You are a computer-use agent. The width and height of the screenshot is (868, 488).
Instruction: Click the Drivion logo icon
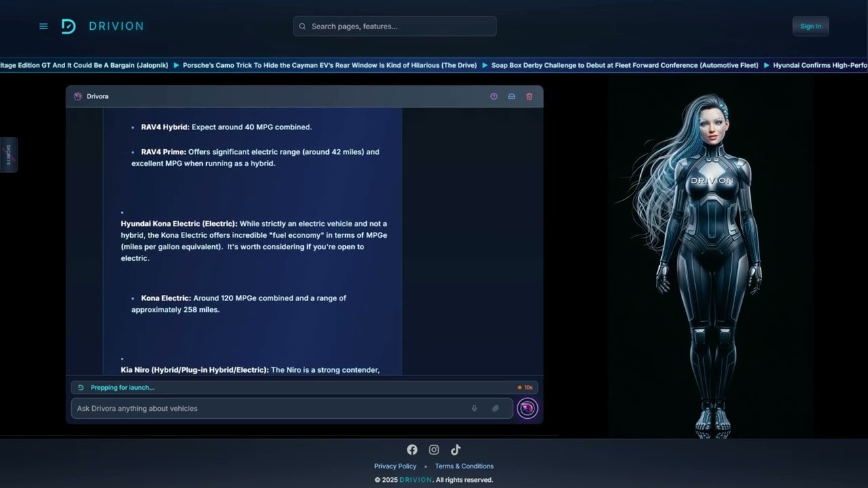[68, 26]
